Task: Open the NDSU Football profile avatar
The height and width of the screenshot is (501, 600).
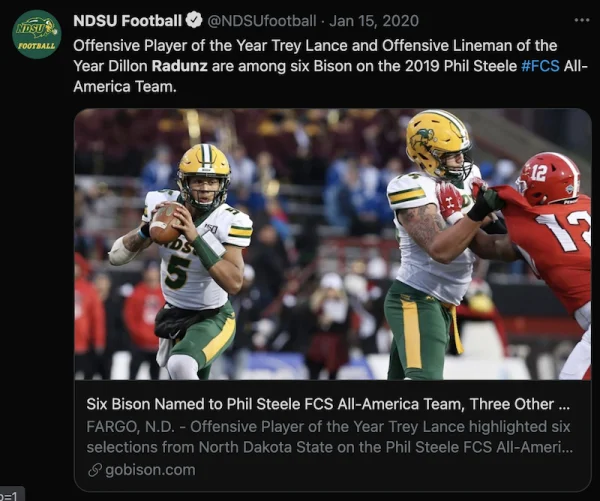Action: click(36, 34)
